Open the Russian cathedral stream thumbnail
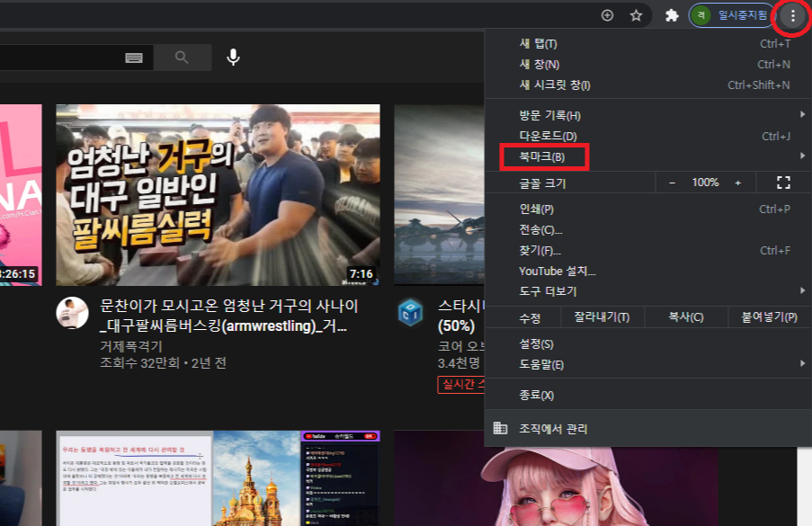This screenshot has width=812, height=526. [x=218, y=477]
